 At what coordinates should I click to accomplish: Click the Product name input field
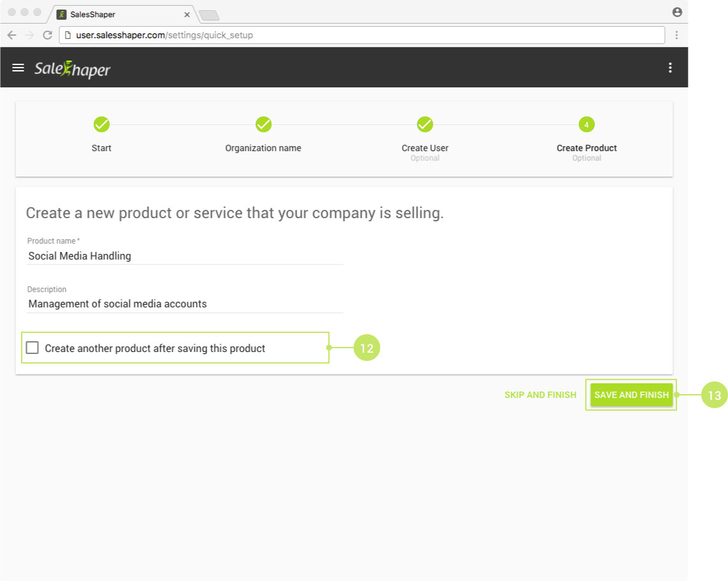(185, 256)
